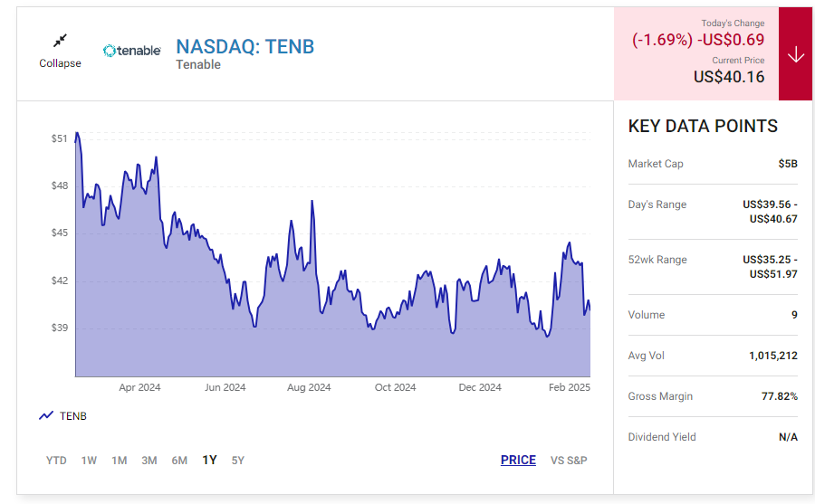Select the 1Y time range
Screen dimensions: 815x504
(209, 461)
